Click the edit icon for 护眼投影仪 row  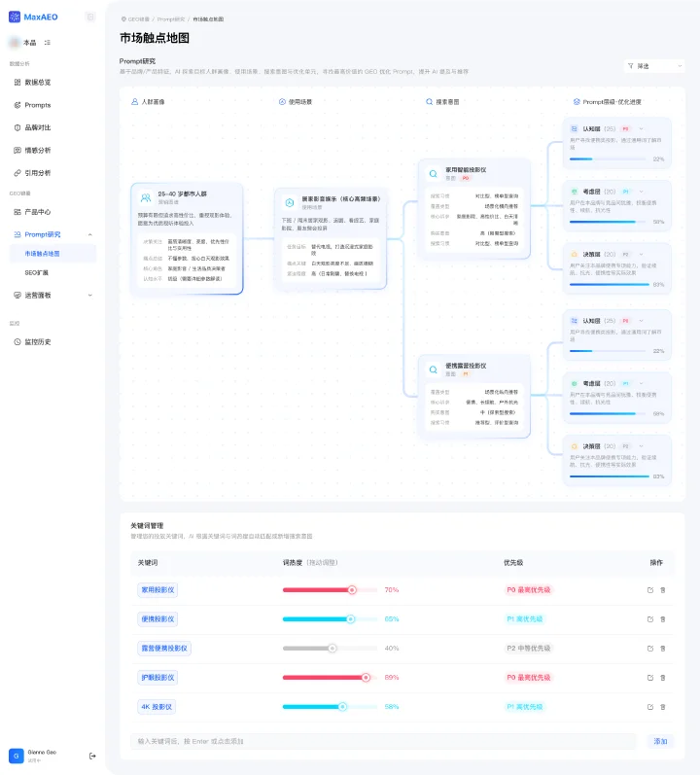(650, 678)
